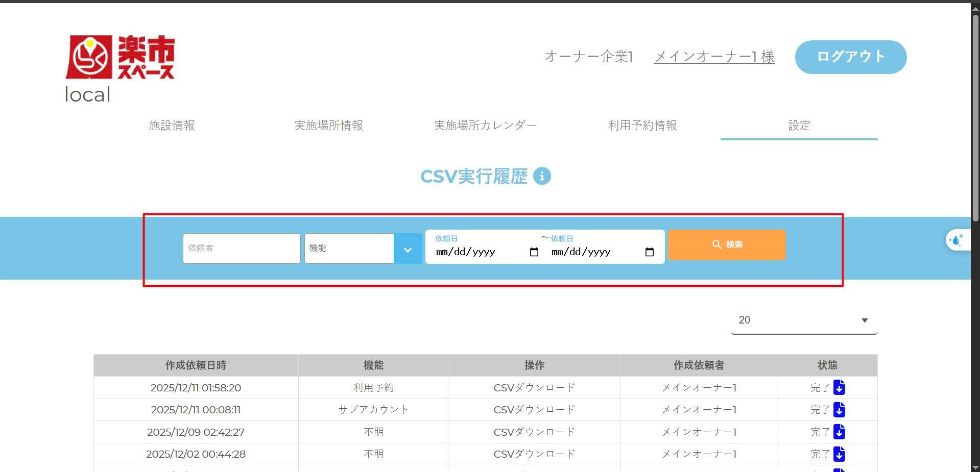Image resolution: width=980 pixels, height=472 pixels.
Task: Click the 楽市スペース logo
Action: point(121,57)
